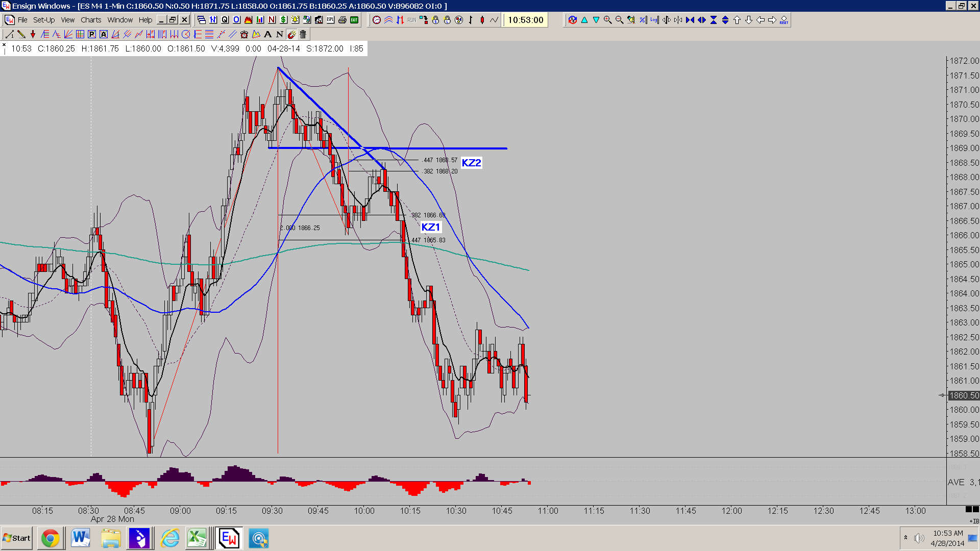
Task: Select the grid box drawing tool
Action: click(80, 34)
